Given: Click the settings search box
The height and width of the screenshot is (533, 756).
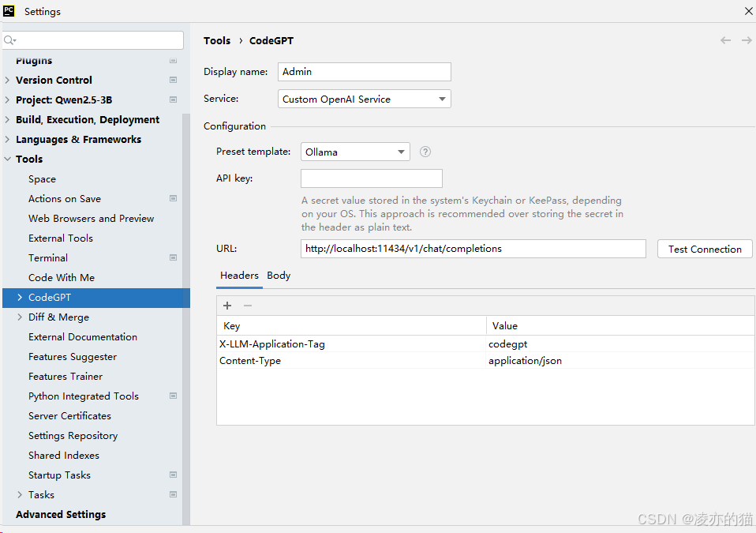Looking at the screenshot, I should click(x=93, y=40).
